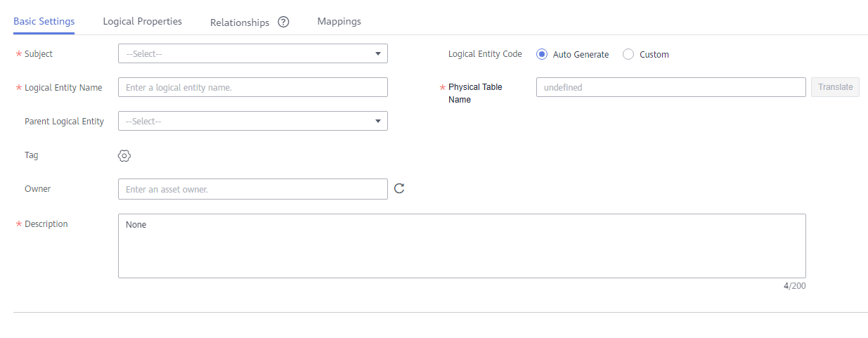868x338 pixels.
Task: Click the Parent Logical Entity arrow icon
Action: pyautogui.click(x=378, y=121)
